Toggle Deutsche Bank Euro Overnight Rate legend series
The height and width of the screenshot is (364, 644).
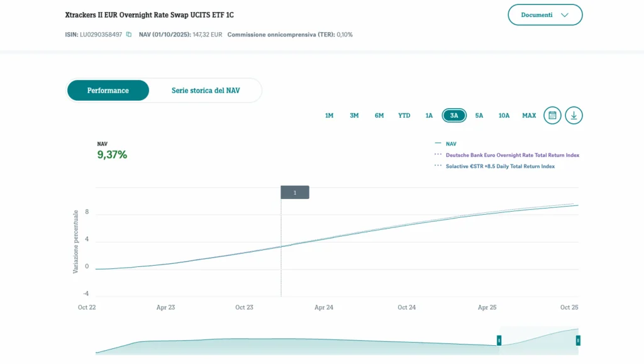[x=508, y=155]
